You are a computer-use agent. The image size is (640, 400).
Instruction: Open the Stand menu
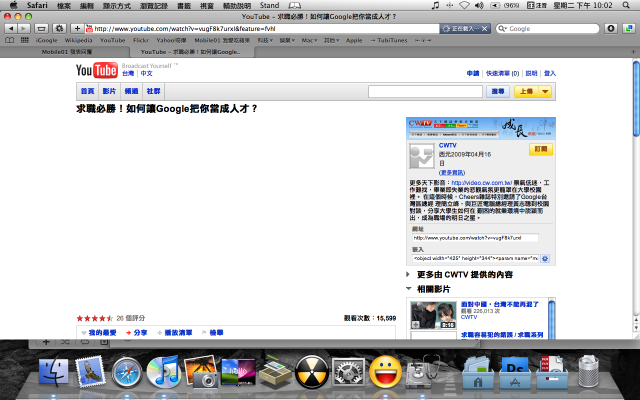(x=269, y=5)
